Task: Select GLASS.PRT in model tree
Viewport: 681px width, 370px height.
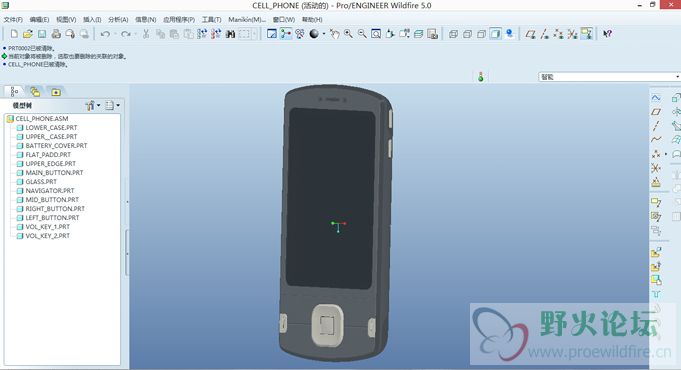Action: pyautogui.click(x=41, y=182)
